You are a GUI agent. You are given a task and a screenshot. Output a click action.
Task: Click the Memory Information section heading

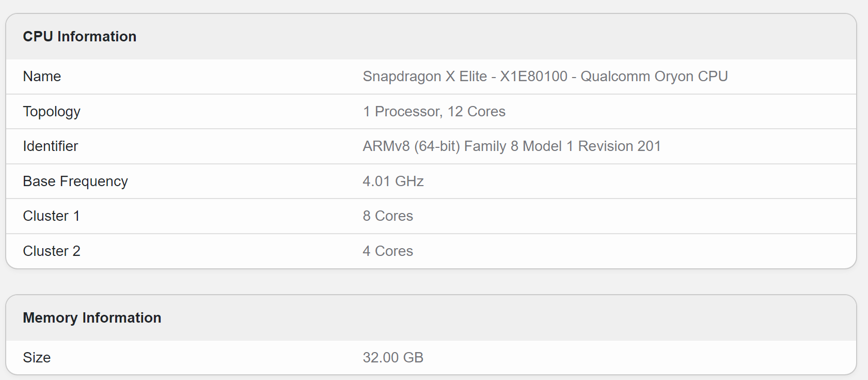(92, 318)
